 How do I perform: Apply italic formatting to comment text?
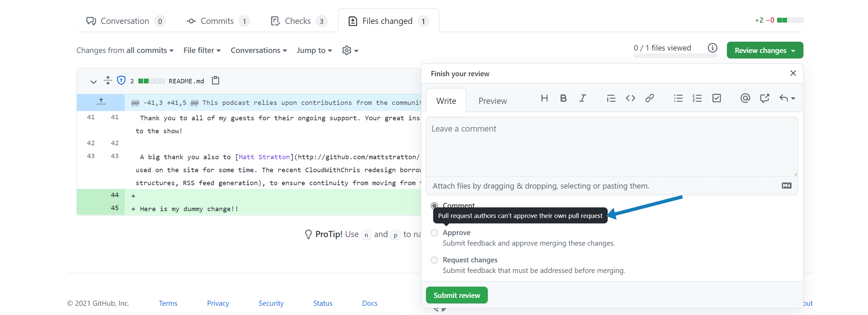point(582,98)
